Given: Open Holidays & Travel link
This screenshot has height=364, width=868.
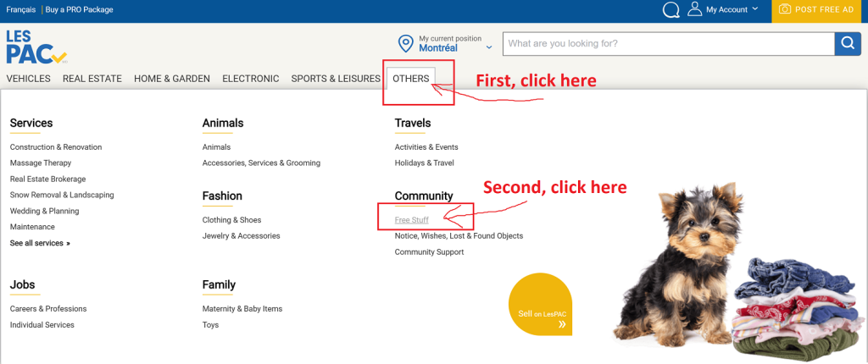Looking at the screenshot, I should (x=424, y=163).
